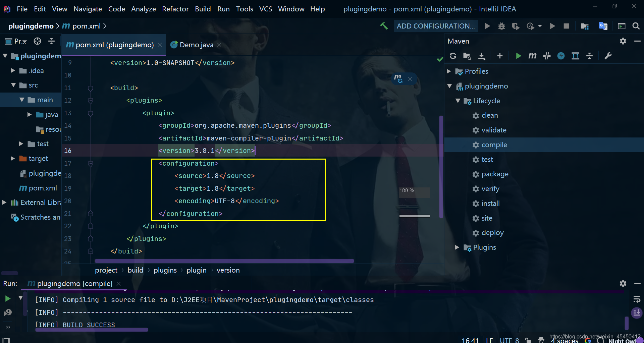Select the install lifecycle goal
This screenshot has height=343, width=644.
490,204
